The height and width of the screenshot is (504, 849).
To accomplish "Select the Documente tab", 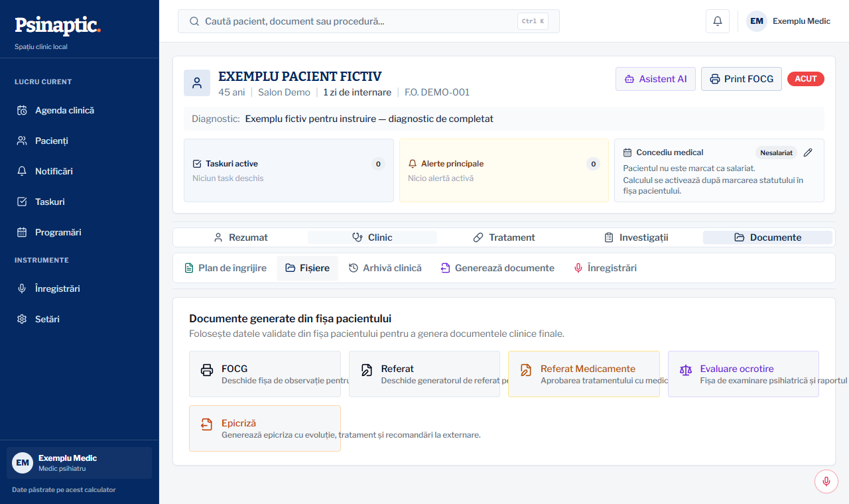I will tap(767, 237).
